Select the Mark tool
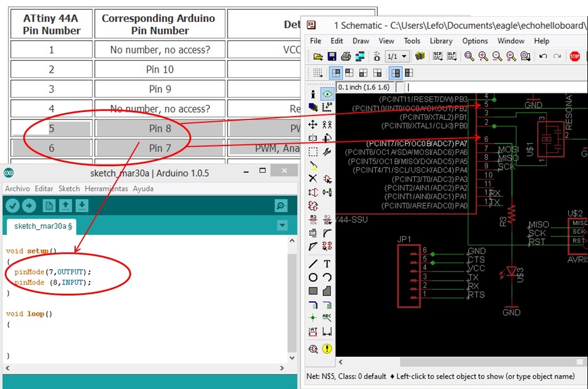 (327, 107)
